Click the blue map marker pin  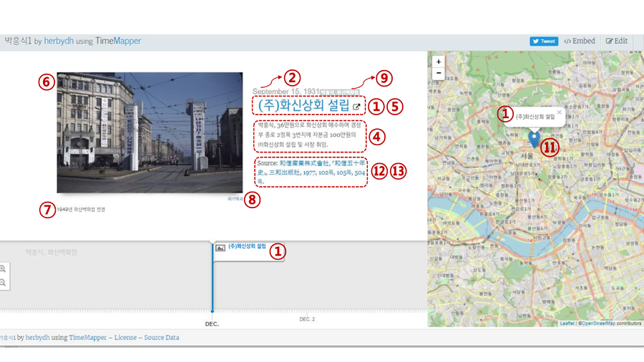pyautogui.click(x=534, y=139)
